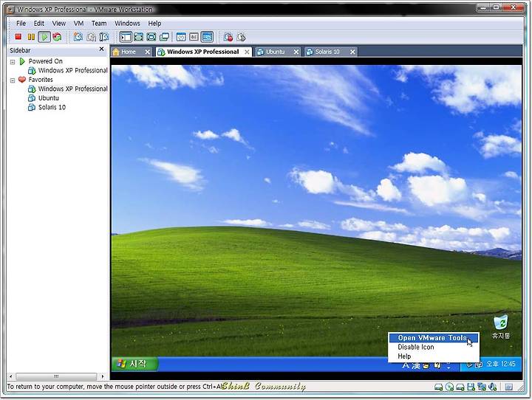Click the red Power Off toolbar icon
The height and width of the screenshot is (400, 532).
pos(18,37)
